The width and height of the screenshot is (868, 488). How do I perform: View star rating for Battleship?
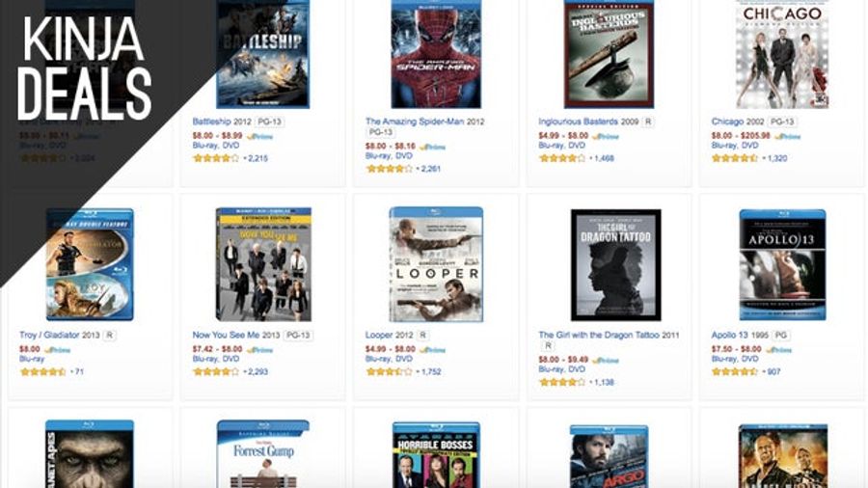tap(215, 158)
